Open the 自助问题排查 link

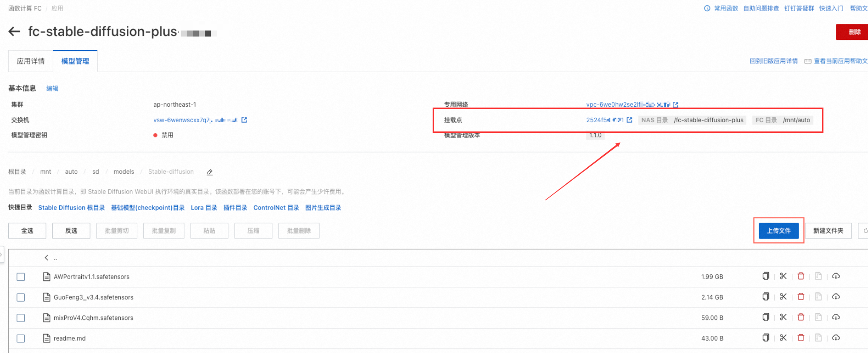[761, 8]
